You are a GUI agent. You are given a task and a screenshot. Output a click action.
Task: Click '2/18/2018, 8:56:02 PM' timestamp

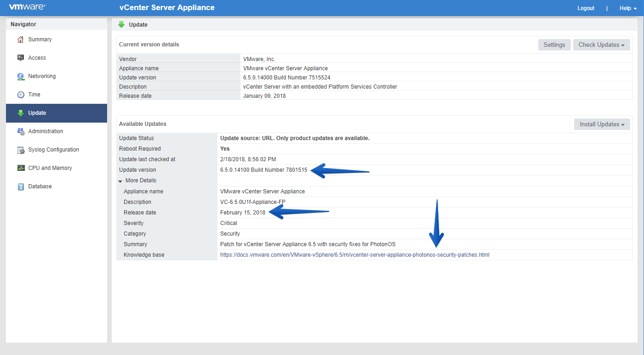coord(248,159)
